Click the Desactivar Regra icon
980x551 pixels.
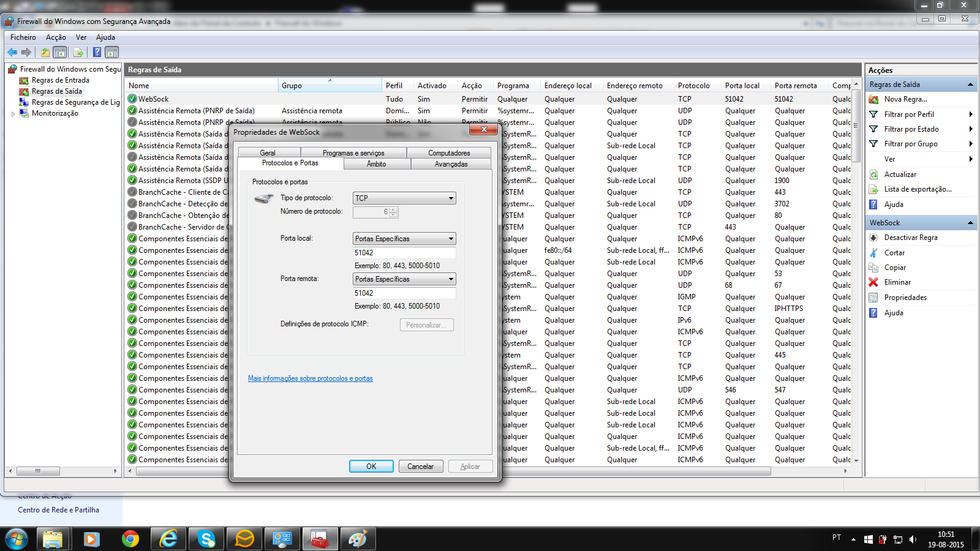coord(873,238)
